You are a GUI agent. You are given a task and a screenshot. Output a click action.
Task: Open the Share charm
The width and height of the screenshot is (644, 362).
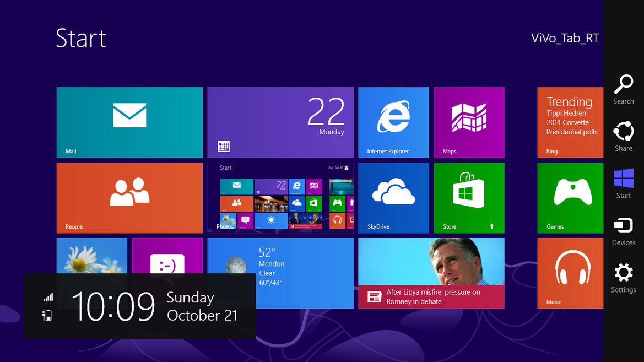point(624,137)
